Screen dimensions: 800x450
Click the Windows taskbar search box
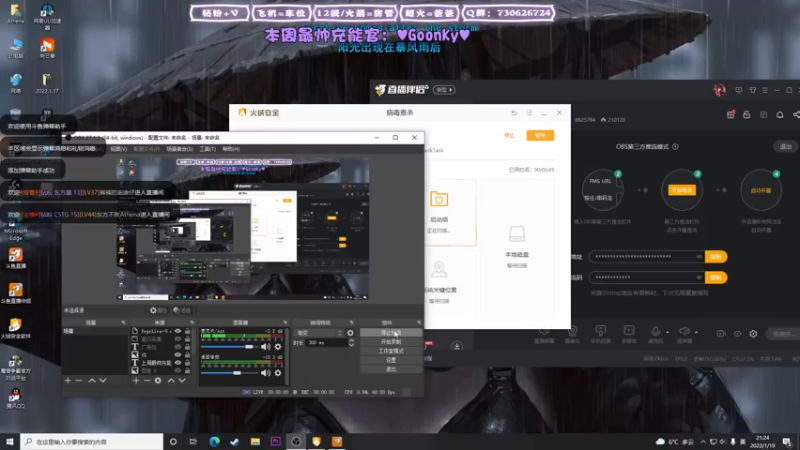[92, 442]
